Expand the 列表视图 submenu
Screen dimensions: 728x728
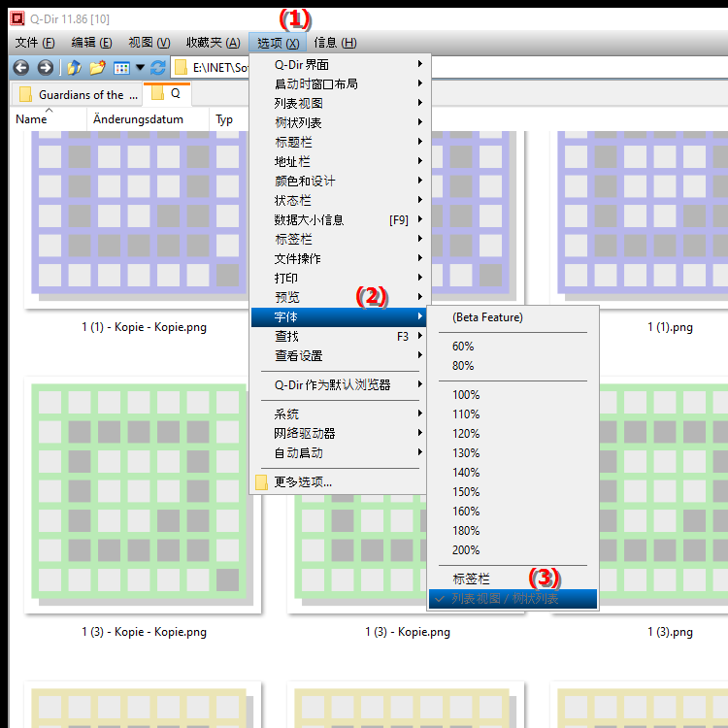pos(339,103)
